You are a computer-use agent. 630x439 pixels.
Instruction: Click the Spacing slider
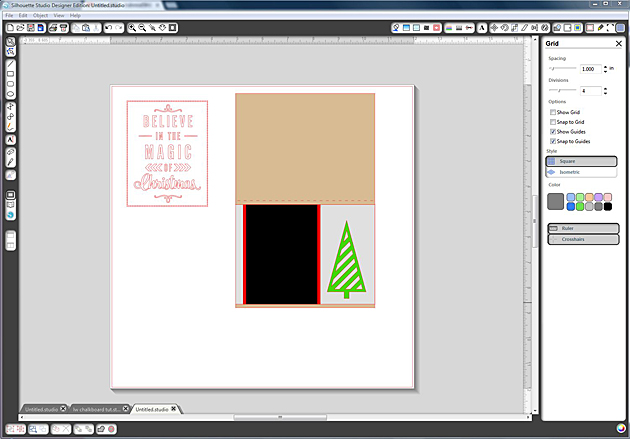tap(562, 69)
